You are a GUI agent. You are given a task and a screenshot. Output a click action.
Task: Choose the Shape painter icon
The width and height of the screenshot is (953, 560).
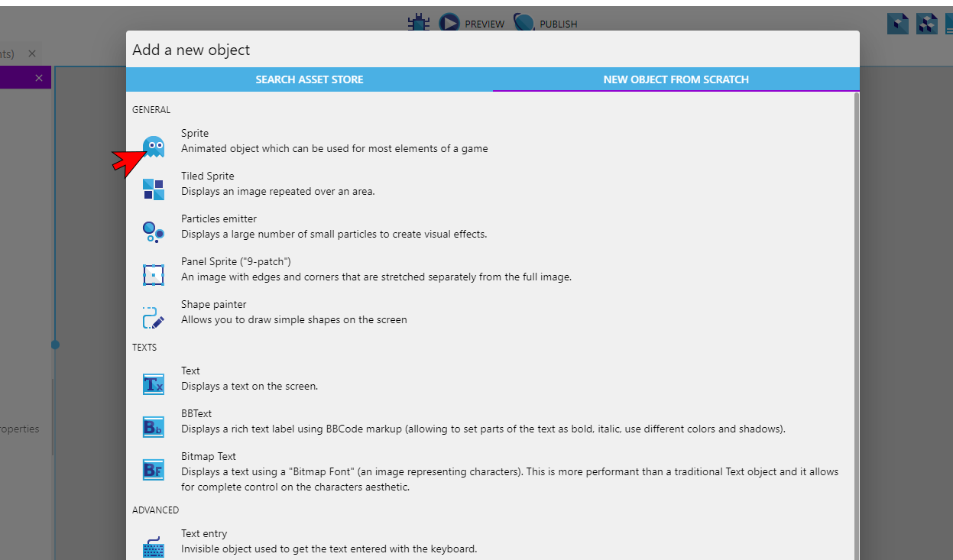pyautogui.click(x=154, y=318)
